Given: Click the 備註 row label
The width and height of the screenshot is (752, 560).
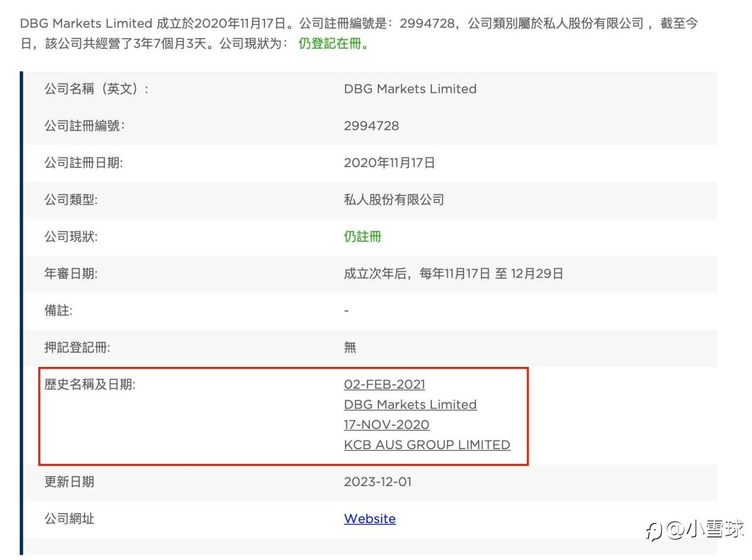Looking at the screenshot, I should tap(58, 311).
